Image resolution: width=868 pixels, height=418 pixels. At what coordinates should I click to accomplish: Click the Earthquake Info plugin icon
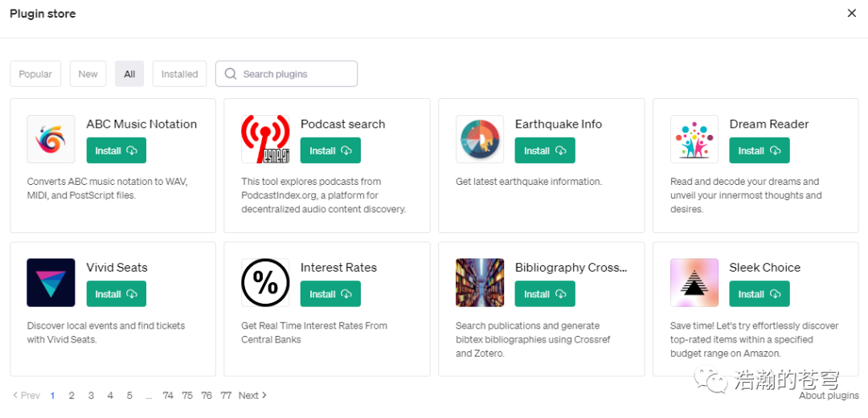[x=480, y=139]
